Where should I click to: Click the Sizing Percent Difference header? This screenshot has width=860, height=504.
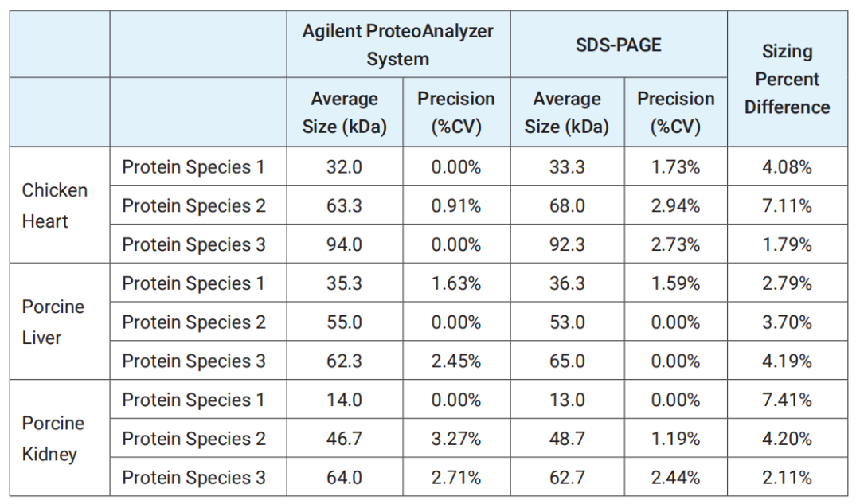pos(787,80)
